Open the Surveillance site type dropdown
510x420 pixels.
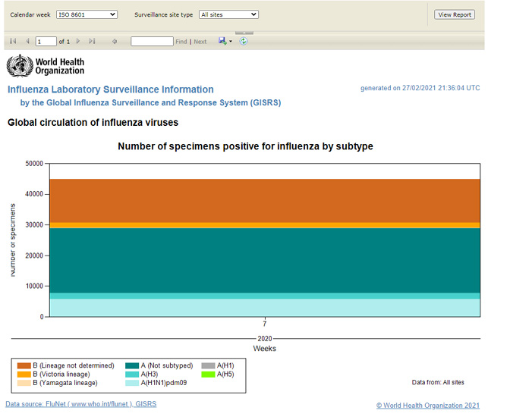point(228,14)
